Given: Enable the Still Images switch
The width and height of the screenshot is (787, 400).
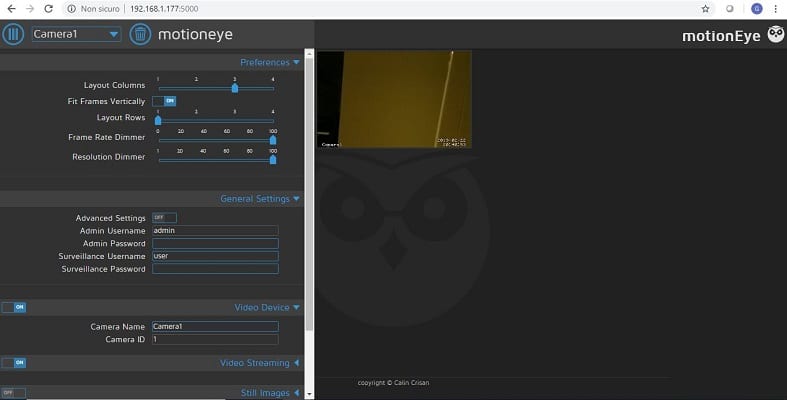Looking at the screenshot, I should coord(14,392).
